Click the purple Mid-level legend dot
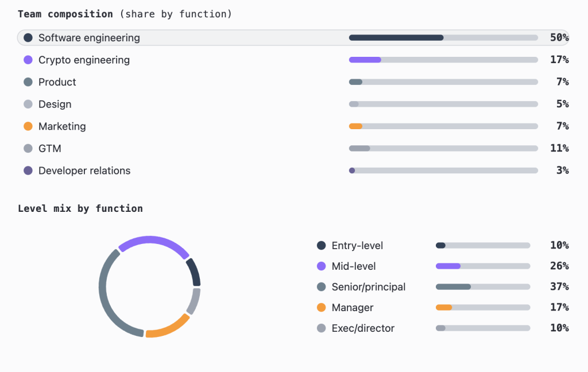Viewport: 588px width, 372px height. coord(322,266)
